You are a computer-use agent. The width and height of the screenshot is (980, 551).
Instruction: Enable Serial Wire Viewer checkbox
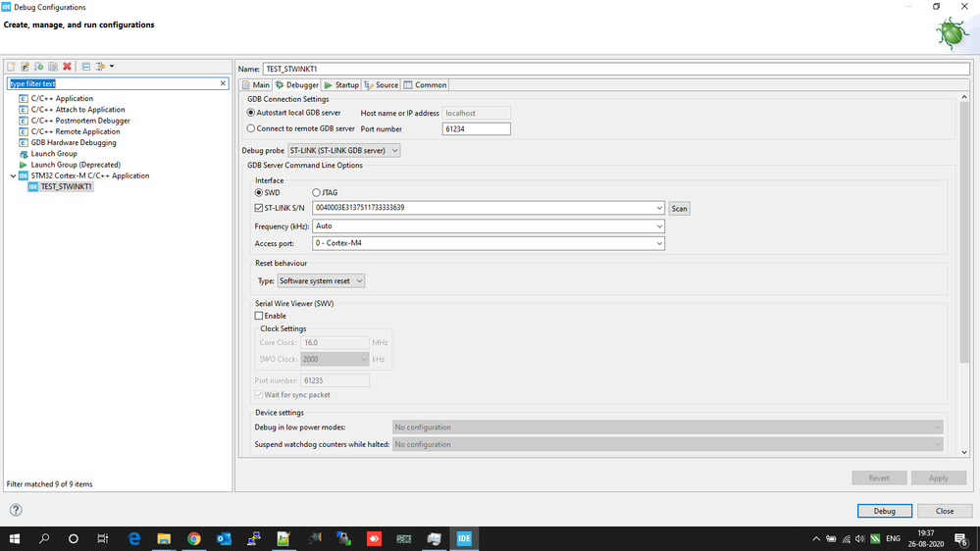coord(259,316)
